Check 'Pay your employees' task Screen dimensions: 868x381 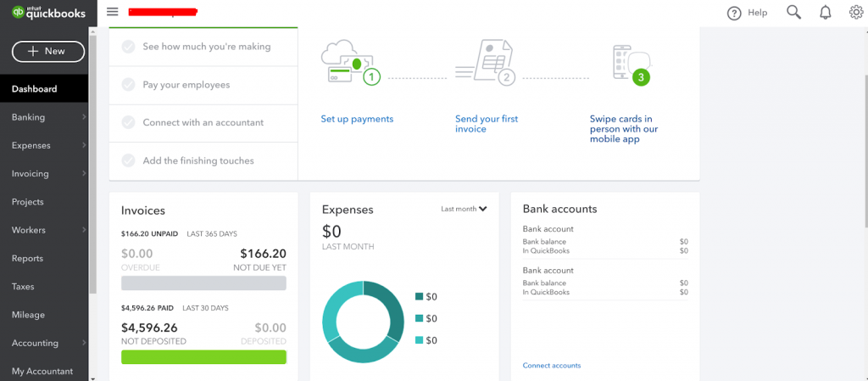(x=129, y=85)
